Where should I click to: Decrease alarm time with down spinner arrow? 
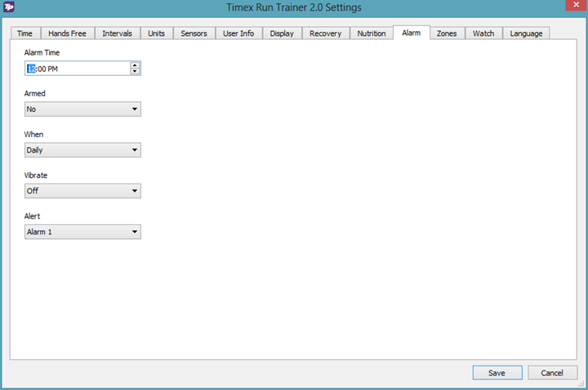tap(135, 72)
